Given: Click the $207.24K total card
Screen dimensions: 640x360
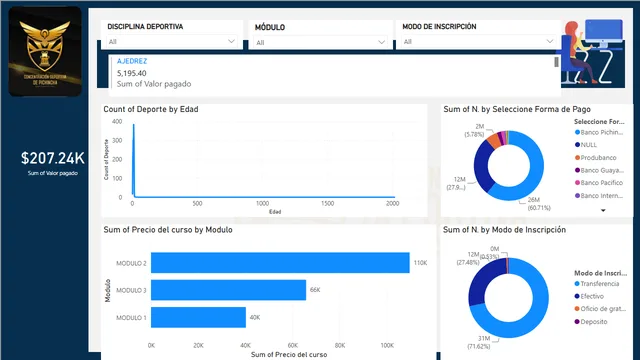Looking at the screenshot, I should [53, 162].
